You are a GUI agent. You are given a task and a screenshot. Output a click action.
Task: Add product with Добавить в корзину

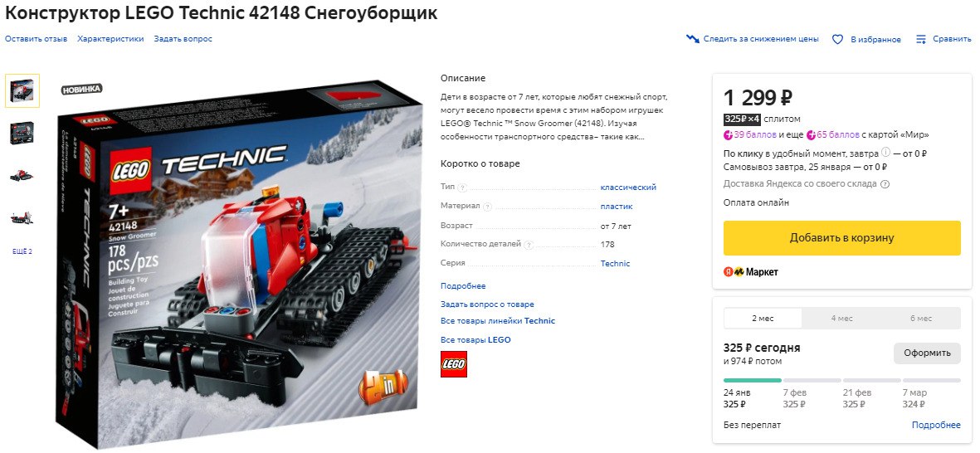842,238
